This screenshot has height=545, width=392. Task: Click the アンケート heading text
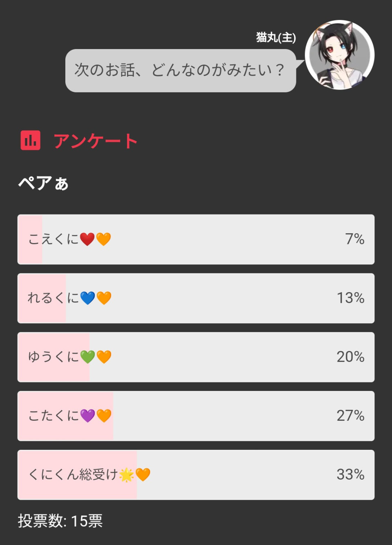(96, 141)
